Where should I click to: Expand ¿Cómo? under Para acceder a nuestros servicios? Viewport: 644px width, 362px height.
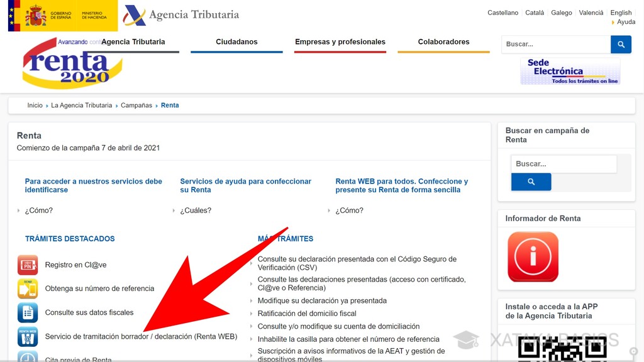coord(38,211)
